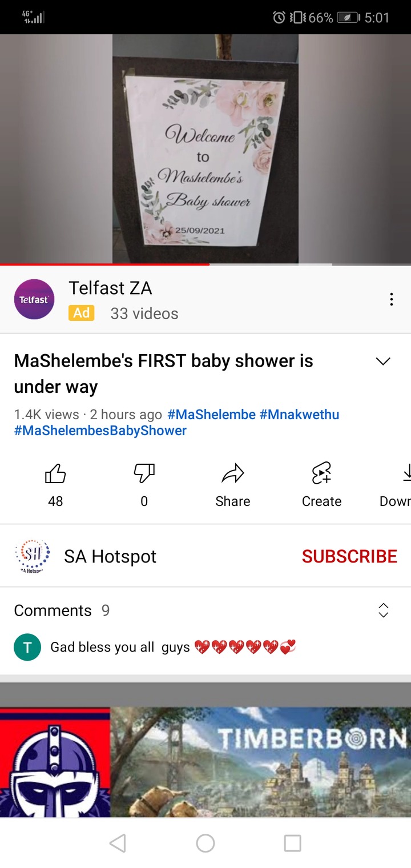The height and width of the screenshot is (868, 411).
Task: Tap the thumbs-up like icon
Action: coord(55,473)
